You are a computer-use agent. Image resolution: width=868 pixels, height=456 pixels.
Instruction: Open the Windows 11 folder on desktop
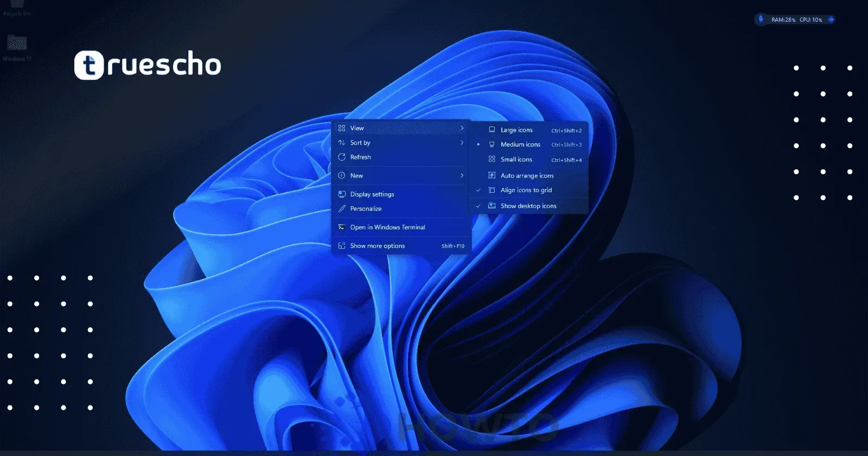pos(17,43)
